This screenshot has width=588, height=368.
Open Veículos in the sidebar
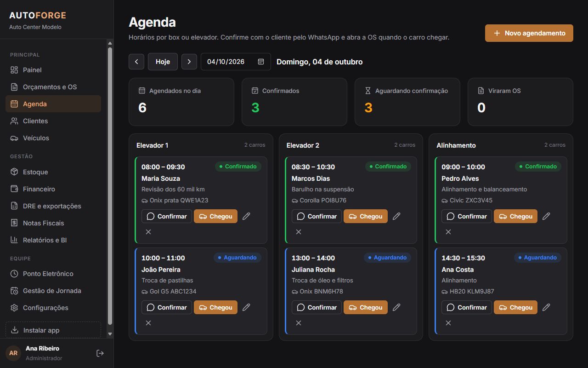53,138
